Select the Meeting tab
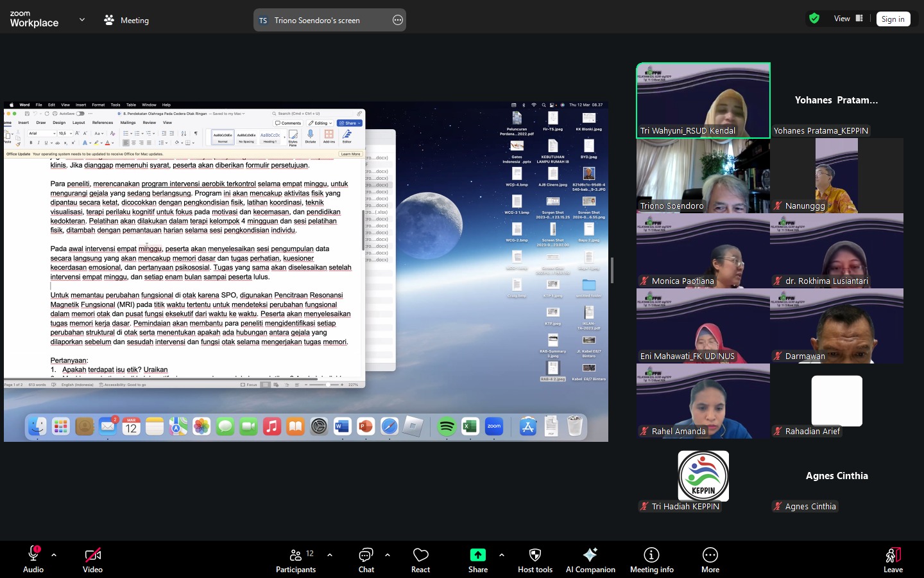Screen dimensions: 924x578 (126, 21)
